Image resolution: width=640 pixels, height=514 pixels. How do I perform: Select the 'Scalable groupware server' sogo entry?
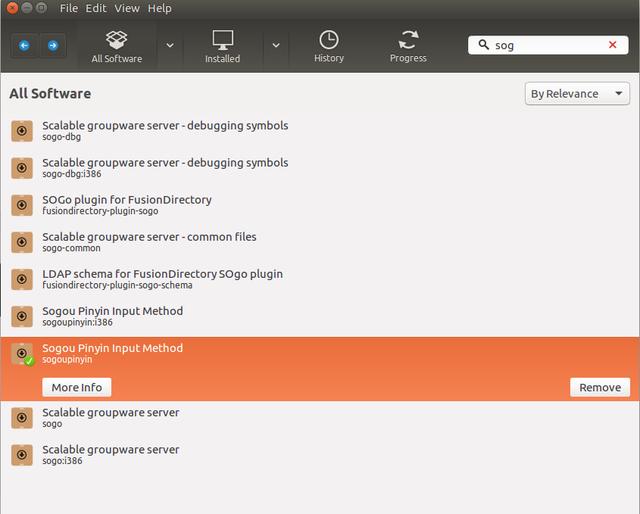click(320, 418)
